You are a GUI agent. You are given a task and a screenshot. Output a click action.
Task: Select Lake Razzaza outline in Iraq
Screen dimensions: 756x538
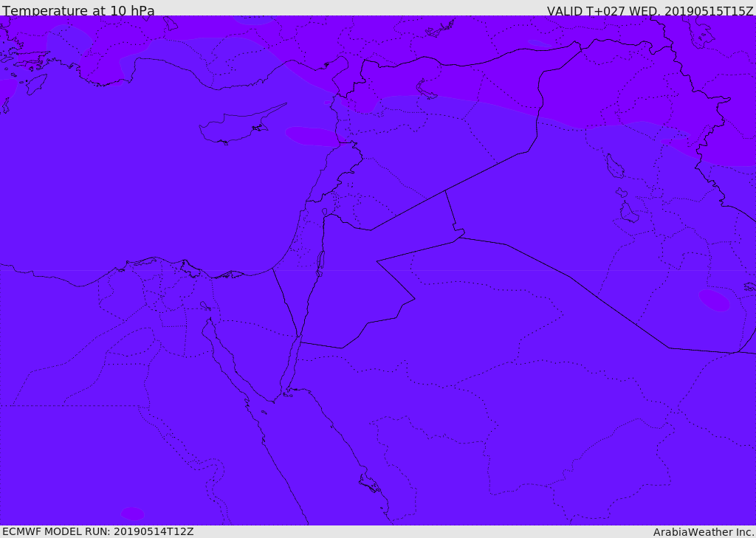629,212
